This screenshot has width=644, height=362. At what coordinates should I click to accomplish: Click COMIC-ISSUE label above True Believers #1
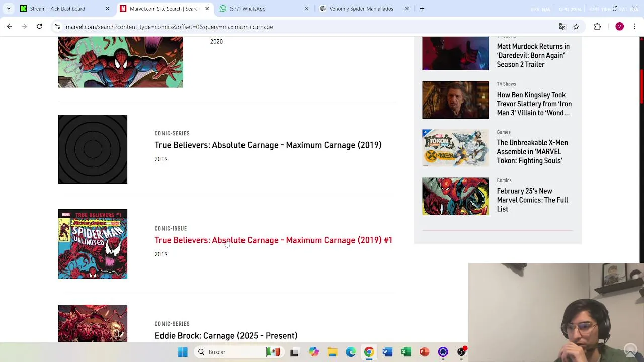click(171, 229)
